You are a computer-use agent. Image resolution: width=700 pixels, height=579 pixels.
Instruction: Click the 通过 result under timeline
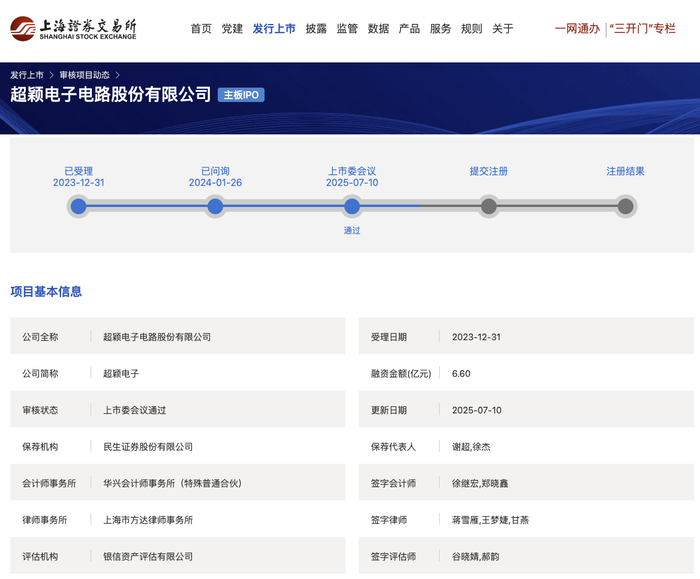(352, 230)
